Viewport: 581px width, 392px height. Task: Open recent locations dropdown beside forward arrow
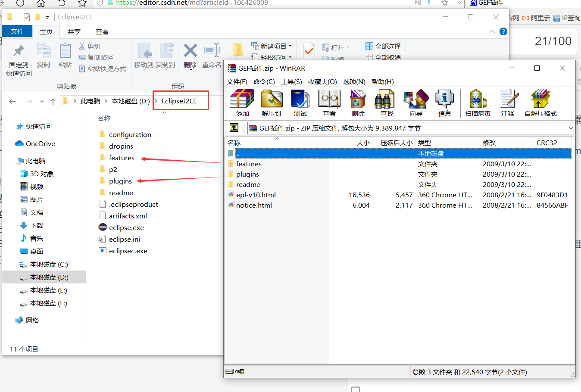tap(42, 102)
